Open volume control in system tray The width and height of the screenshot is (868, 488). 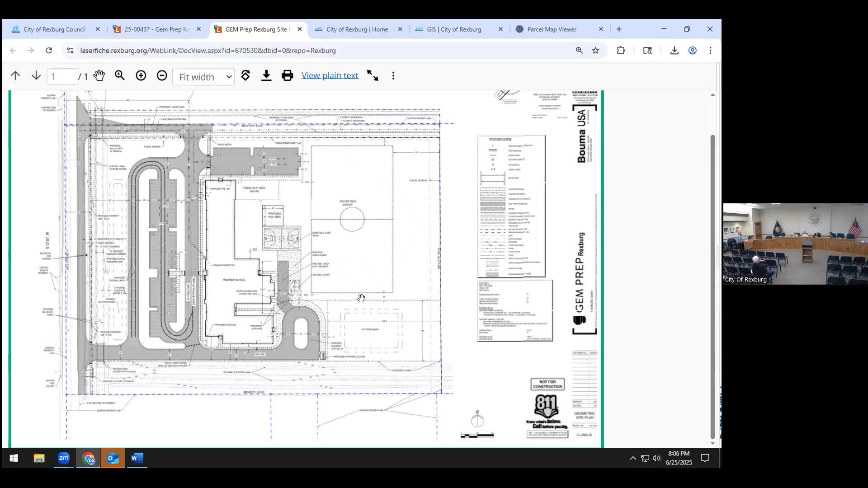pyautogui.click(x=656, y=458)
